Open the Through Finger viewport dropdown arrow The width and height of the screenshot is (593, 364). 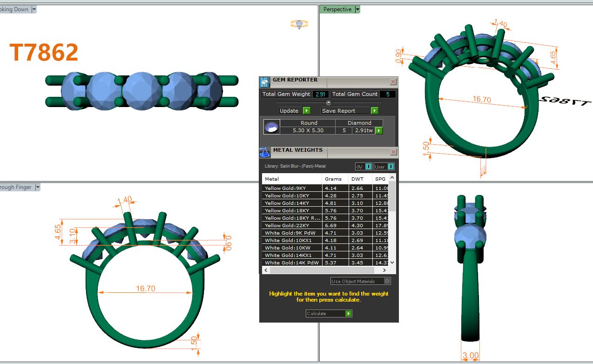click(x=38, y=187)
